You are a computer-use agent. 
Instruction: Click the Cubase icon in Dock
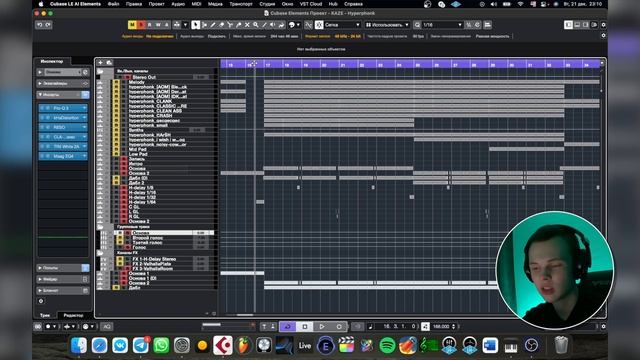(x=223, y=346)
